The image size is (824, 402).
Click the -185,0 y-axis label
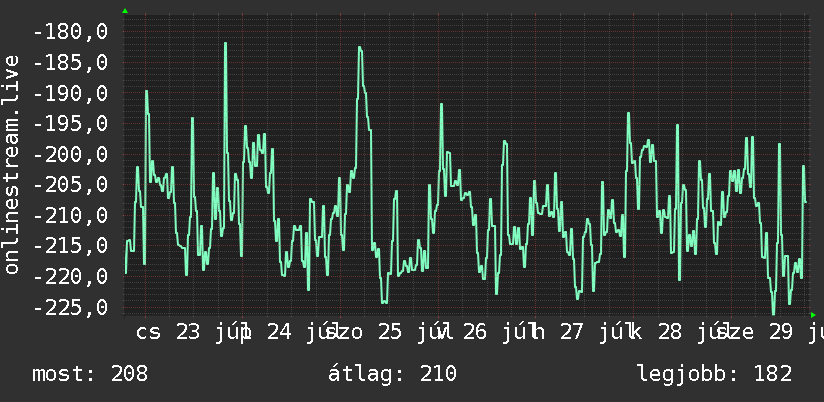tap(70, 63)
